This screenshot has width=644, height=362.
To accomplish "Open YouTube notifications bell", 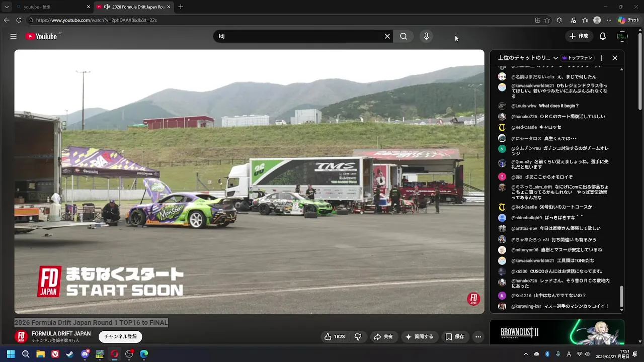I will coord(603,36).
